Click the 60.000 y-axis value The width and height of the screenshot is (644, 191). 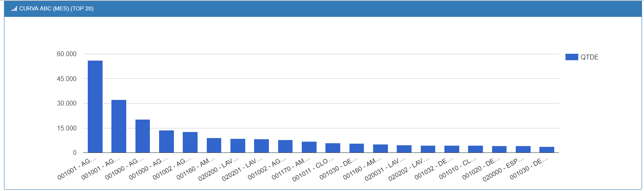67,54
